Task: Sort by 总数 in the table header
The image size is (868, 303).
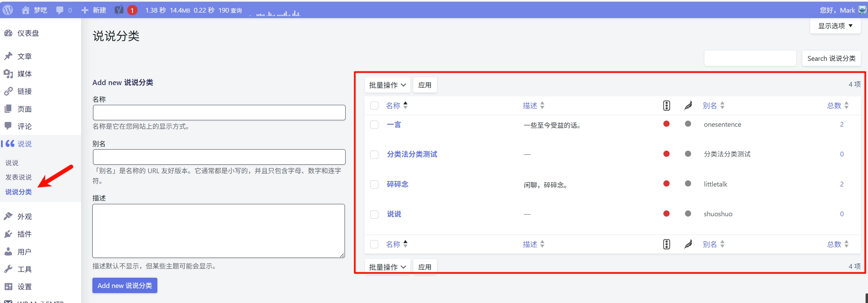Action: (838, 106)
